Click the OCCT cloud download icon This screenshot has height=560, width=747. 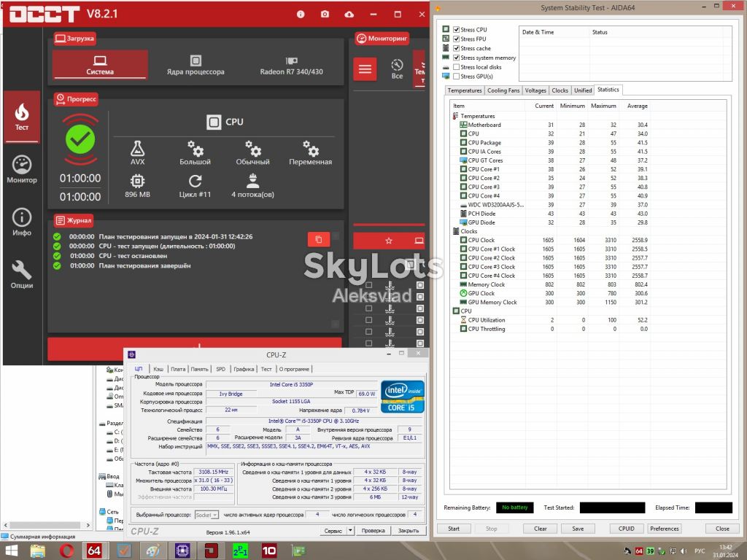349,15
